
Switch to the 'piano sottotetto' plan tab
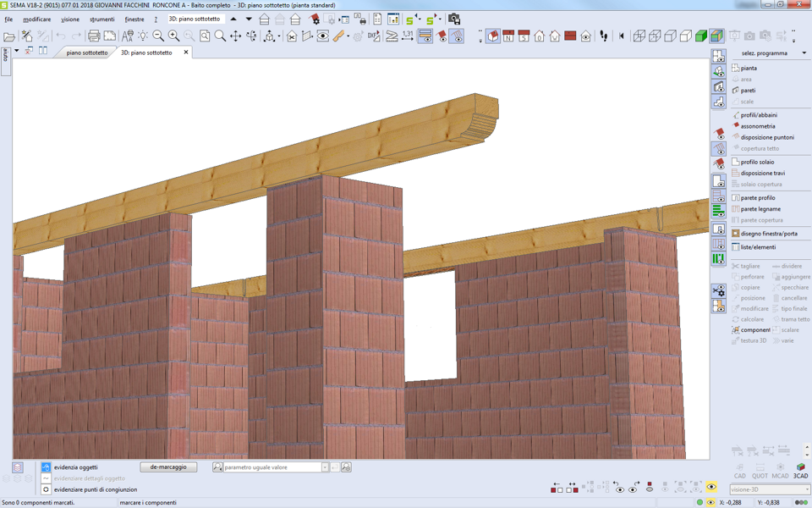click(x=87, y=52)
